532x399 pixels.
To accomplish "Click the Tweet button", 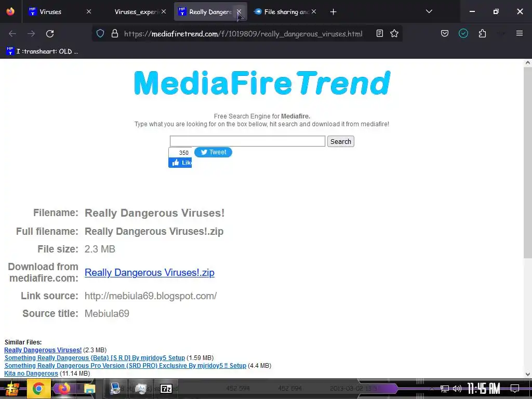I will [x=213, y=152].
